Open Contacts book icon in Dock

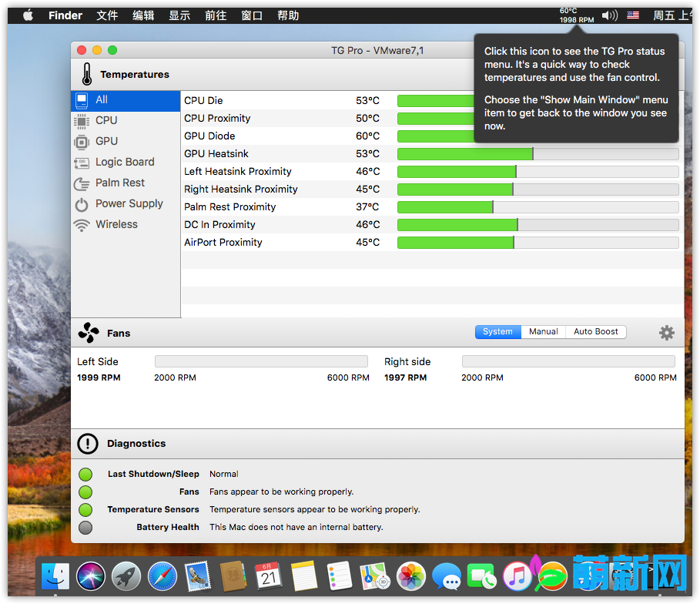(x=233, y=576)
